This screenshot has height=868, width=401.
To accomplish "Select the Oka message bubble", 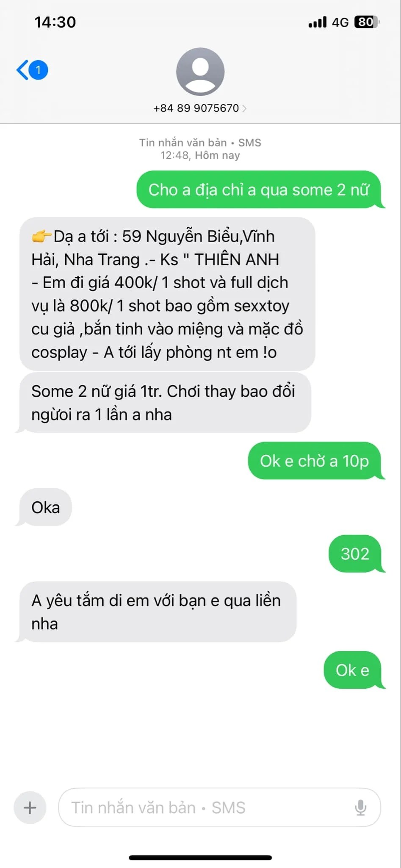I will (x=45, y=507).
